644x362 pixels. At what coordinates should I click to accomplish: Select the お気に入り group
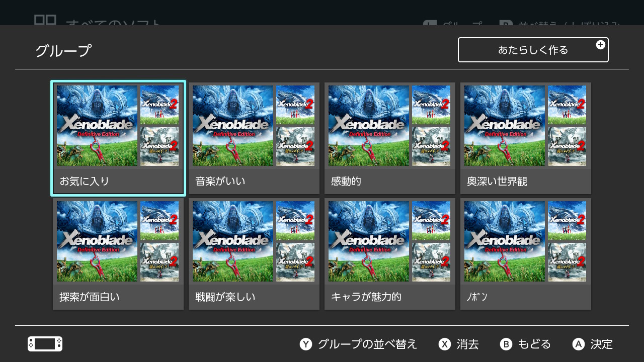click(x=118, y=138)
